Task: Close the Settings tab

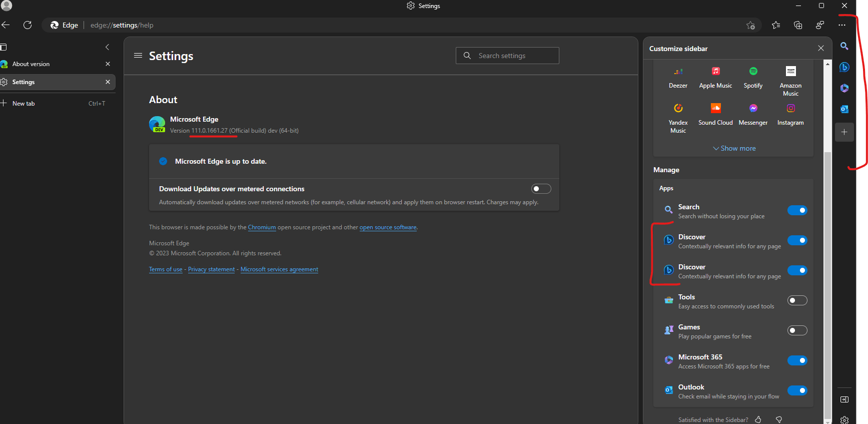Action: [108, 82]
